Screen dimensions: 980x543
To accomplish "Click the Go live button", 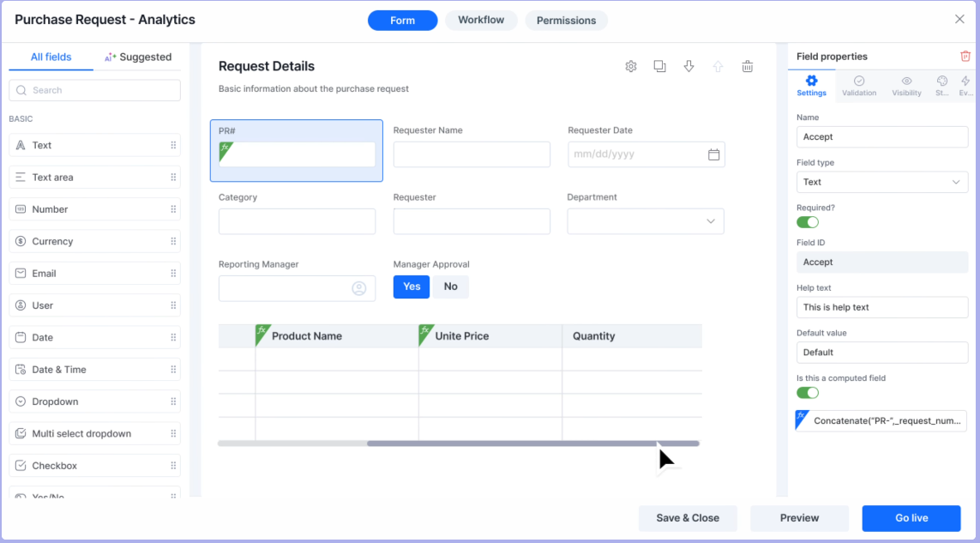I will click(911, 518).
